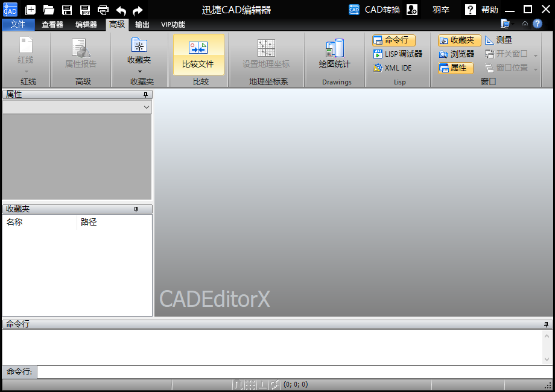The width and height of the screenshot is (555, 392).
Task: Open the window style switcher dropdown
Action: [x=507, y=24]
